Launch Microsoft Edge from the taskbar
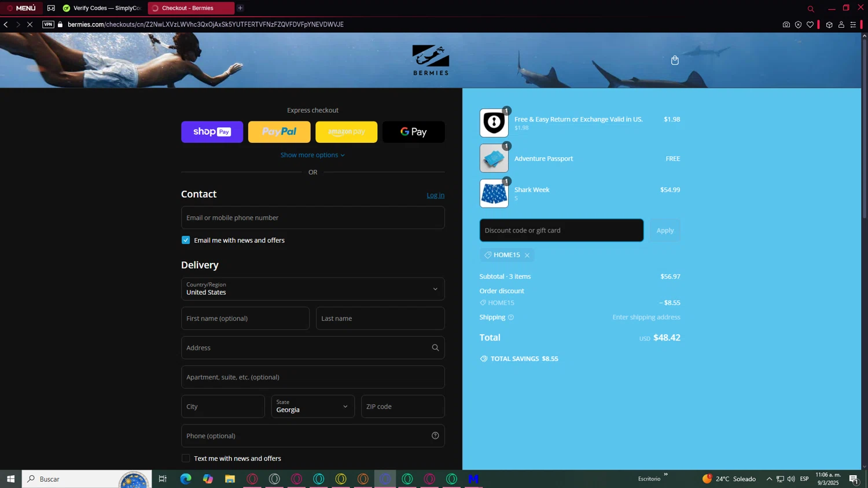 click(185, 479)
